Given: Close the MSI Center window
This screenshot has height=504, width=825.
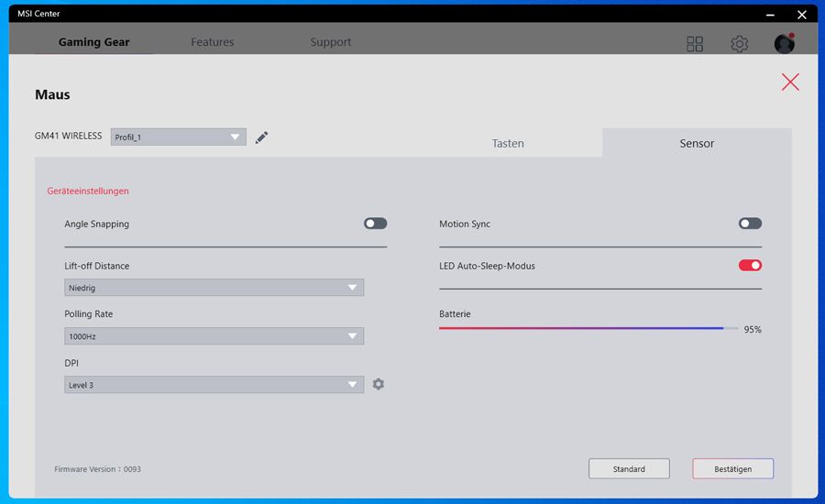Looking at the screenshot, I should tap(802, 15).
